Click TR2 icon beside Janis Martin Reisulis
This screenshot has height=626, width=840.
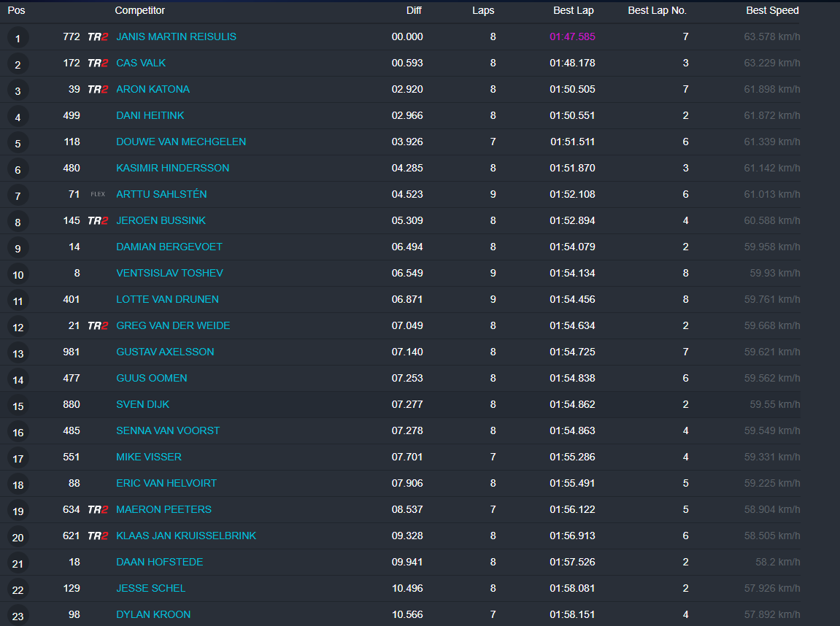click(97, 37)
